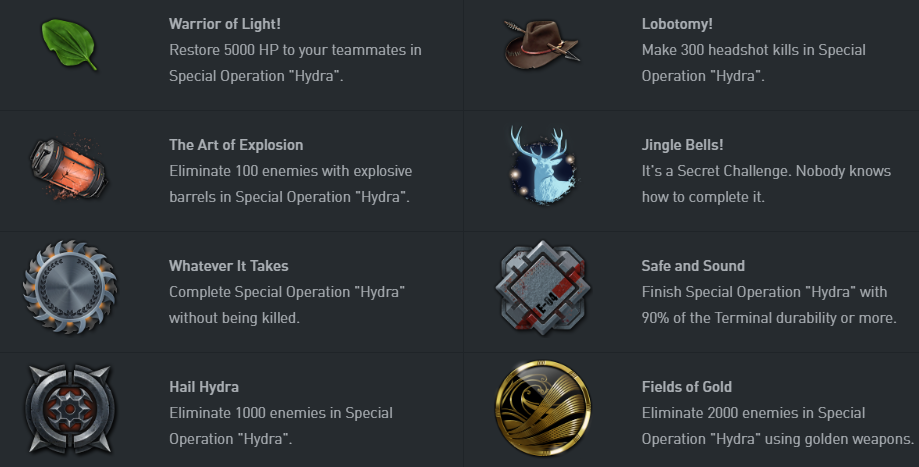
Task: Select the golden Fields of Gold medal
Action: [543, 408]
